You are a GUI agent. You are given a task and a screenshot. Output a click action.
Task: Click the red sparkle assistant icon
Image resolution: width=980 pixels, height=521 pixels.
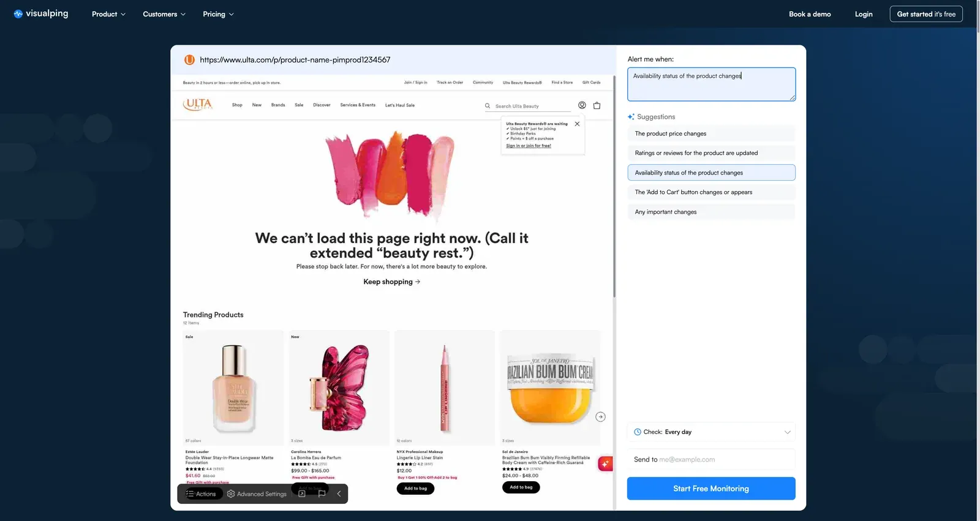click(x=605, y=464)
